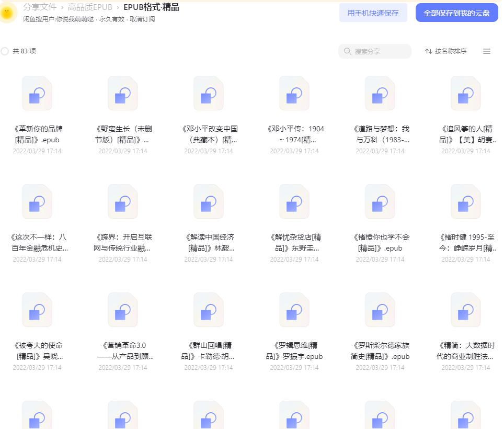Screen dimensions: 504x429
Task: Click the title text 《邓小平传：1904～1974
Action: [x=295, y=134]
